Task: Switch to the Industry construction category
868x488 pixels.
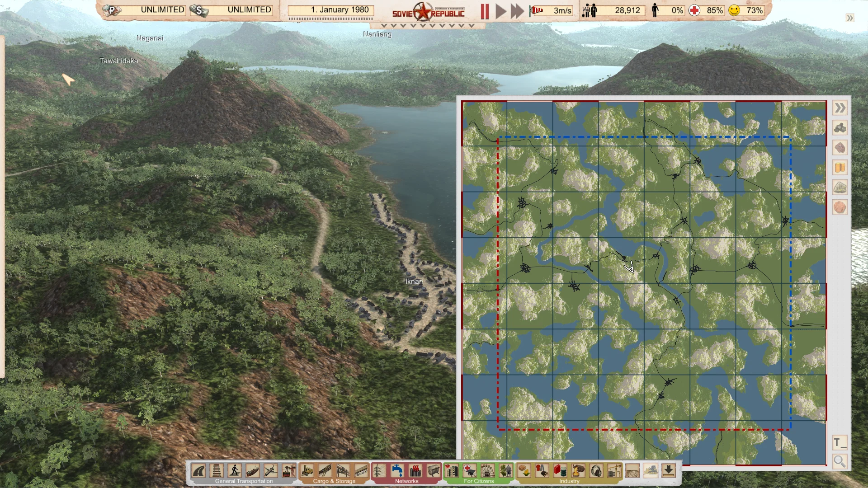Action: click(x=569, y=481)
